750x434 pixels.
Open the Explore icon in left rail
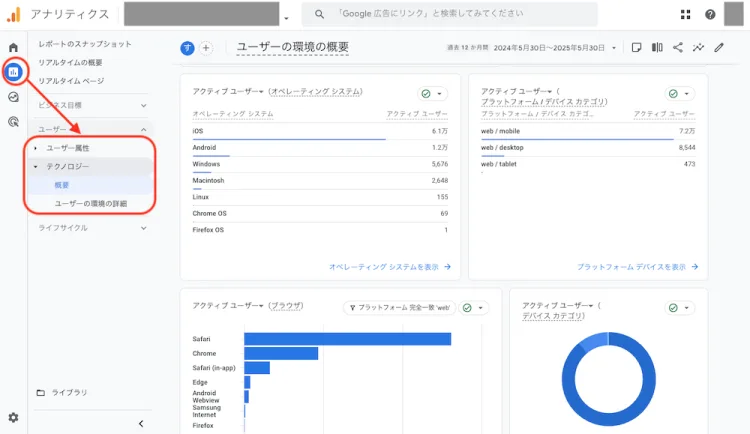pos(13,97)
